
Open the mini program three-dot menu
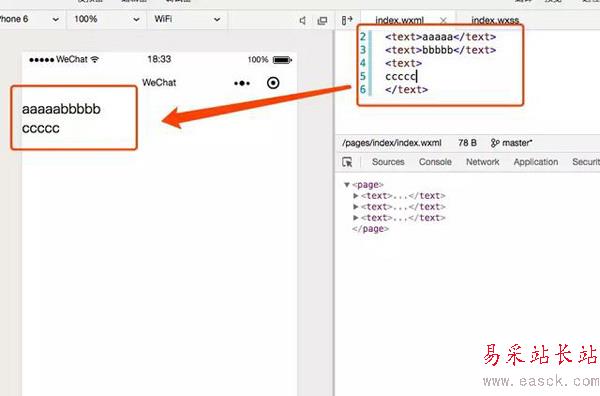point(242,83)
